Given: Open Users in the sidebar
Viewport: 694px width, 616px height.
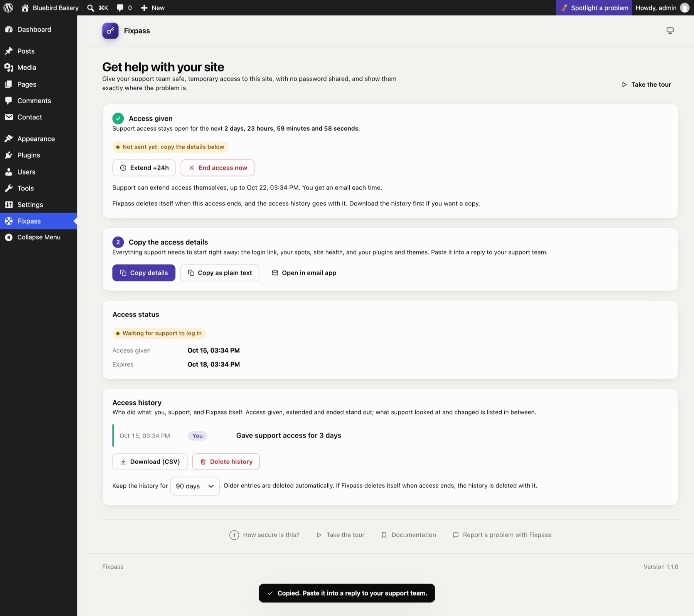Looking at the screenshot, I should pos(39,172).
